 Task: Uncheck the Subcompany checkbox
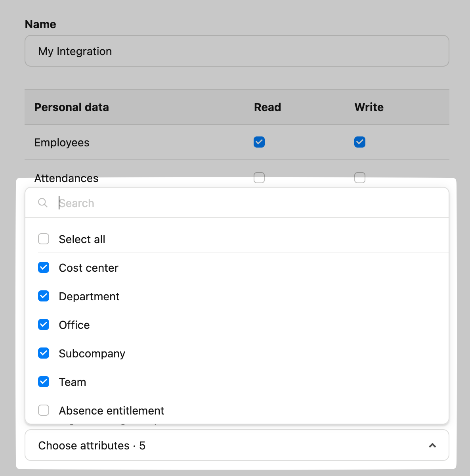pyautogui.click(x=44, y=353)
